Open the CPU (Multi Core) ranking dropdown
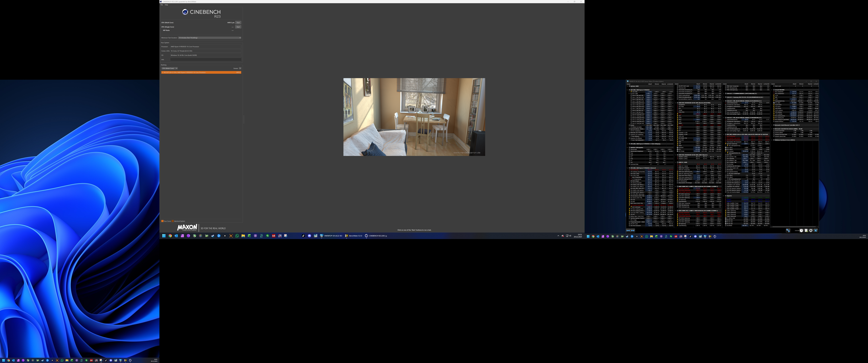 click(170, 68)
